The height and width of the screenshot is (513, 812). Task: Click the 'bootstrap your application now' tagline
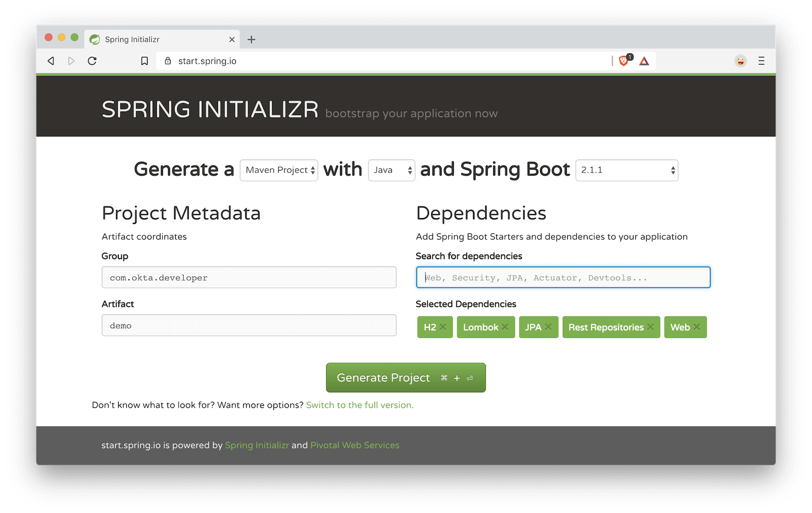(412, 114)
